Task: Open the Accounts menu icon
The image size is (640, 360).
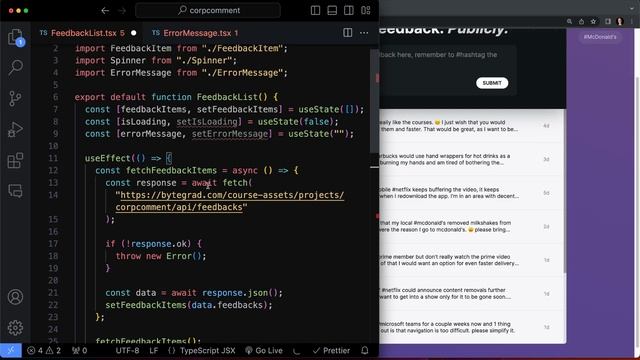Action: (16, 297)
